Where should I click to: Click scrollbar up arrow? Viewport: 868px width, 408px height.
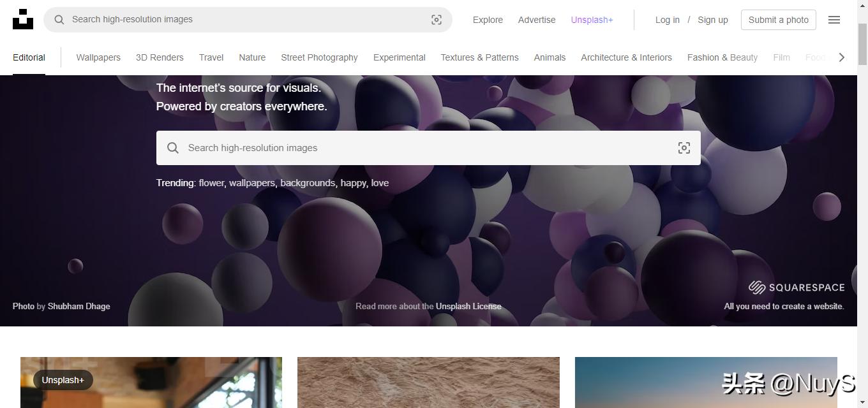click(862, 5)
